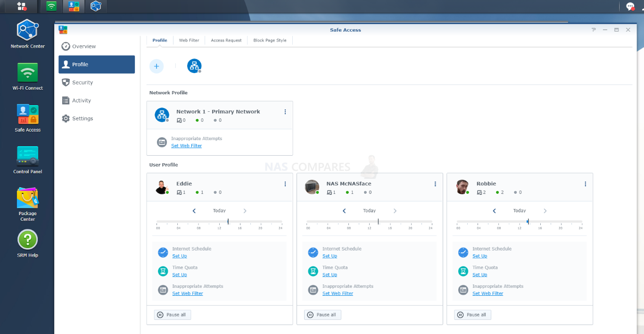Open Activity in the sidebar

[97, 100]
